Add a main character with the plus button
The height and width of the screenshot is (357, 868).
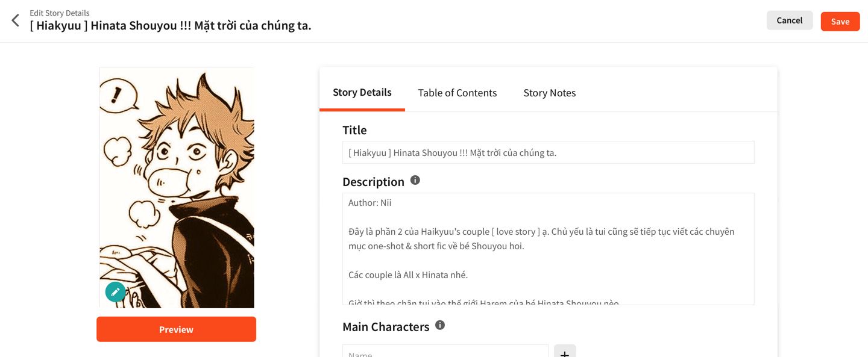pos(565,352)
